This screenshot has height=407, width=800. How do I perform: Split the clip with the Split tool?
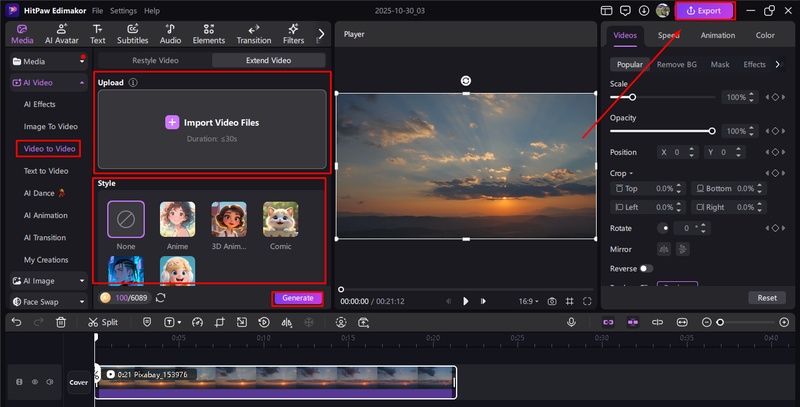point(103,322)
